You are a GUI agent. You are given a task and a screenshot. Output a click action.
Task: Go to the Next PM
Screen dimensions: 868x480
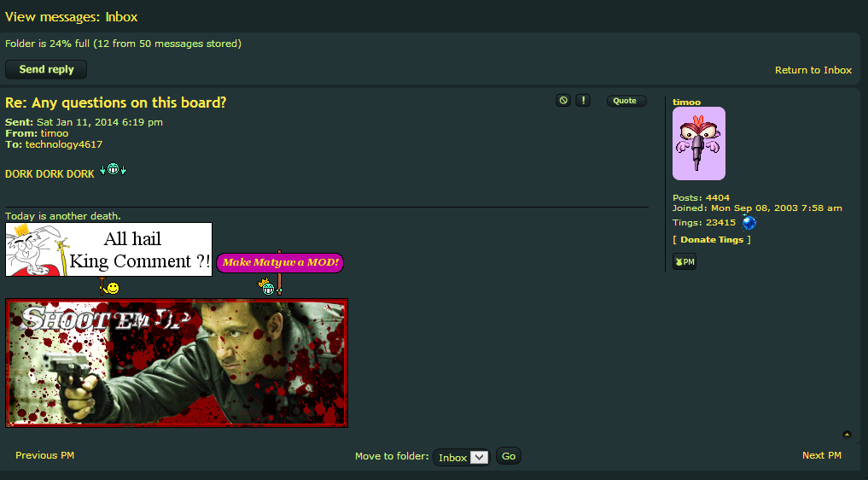(822, 455)
